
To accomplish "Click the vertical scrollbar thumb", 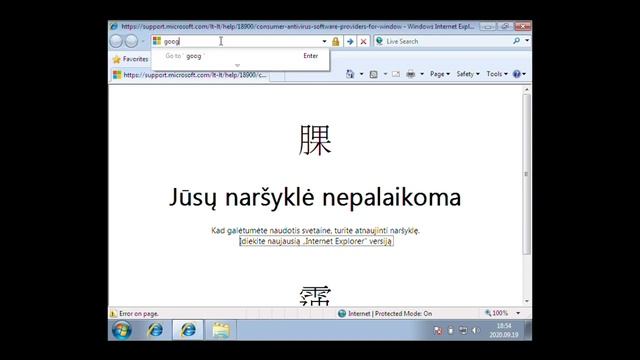I will (527, 174).
